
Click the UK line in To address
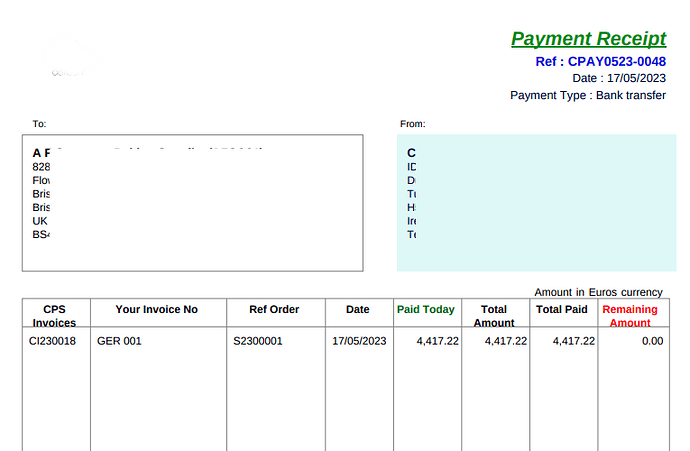click(40, 221)
